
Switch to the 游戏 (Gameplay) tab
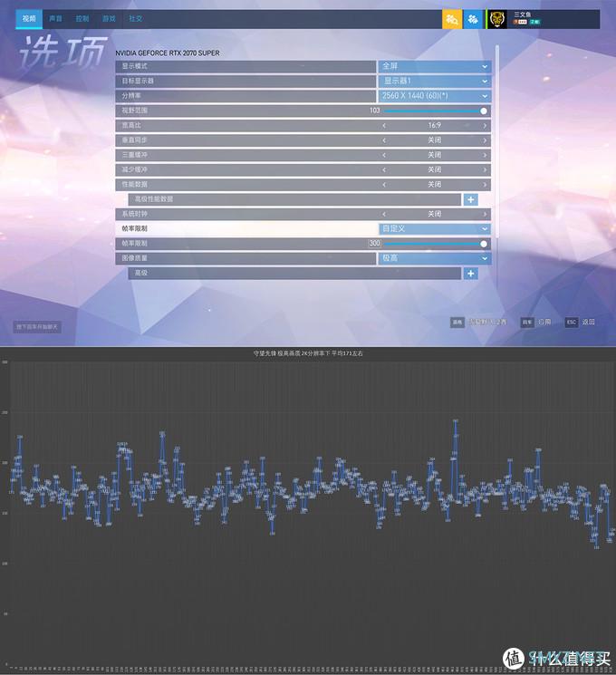point(109,19)
